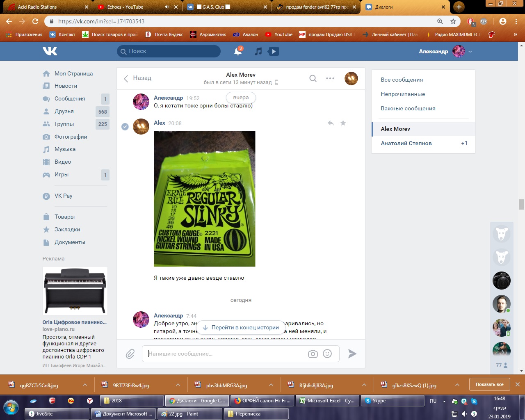525x420 pixels.
Task: Expand options for pbs3hbMRG3A.jpg download
Action: point(271,385)
